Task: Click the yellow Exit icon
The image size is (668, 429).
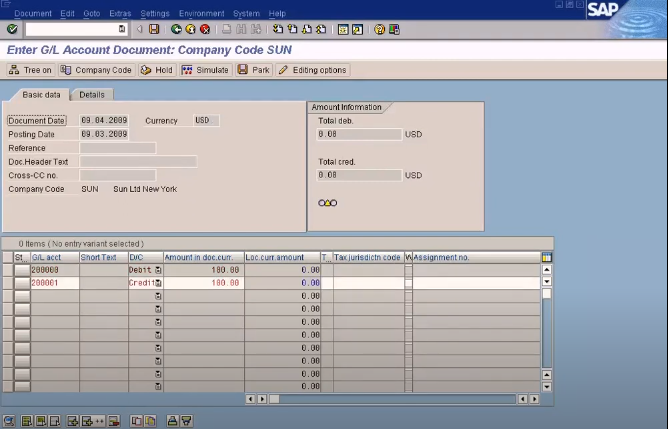Action: (x=190, y=29)
